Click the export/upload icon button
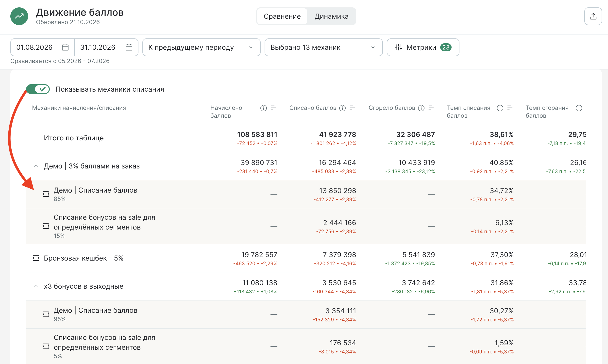608x364 pixels. click(593, 16)
